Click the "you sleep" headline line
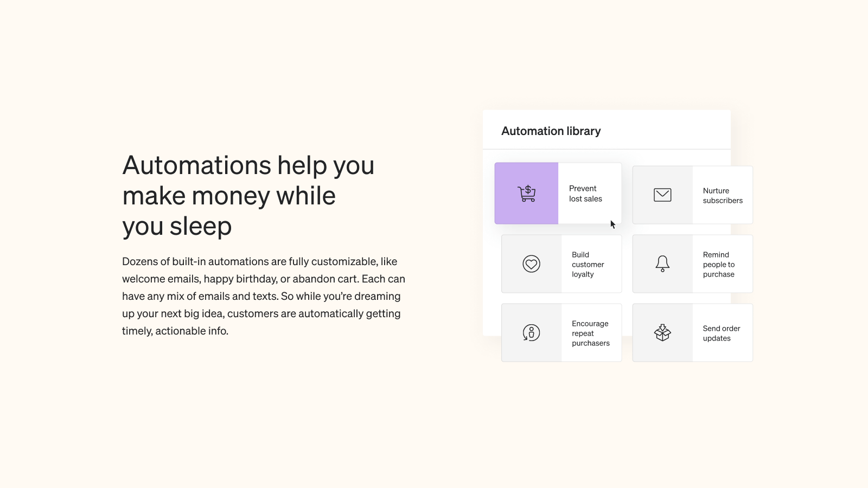 [177, 226]
